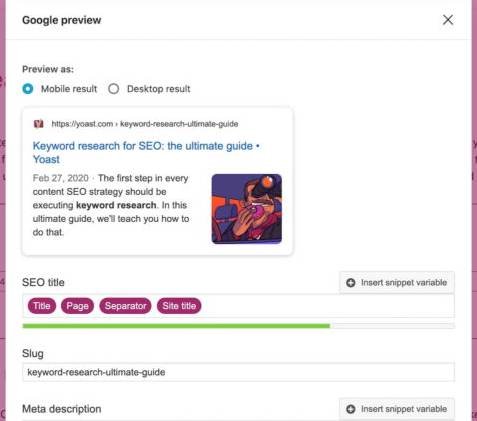Image resolution: width=477 pixels, height=421 pixels.
Task: Select the Mobile result radio button
Action: click(x=28, y=89)
